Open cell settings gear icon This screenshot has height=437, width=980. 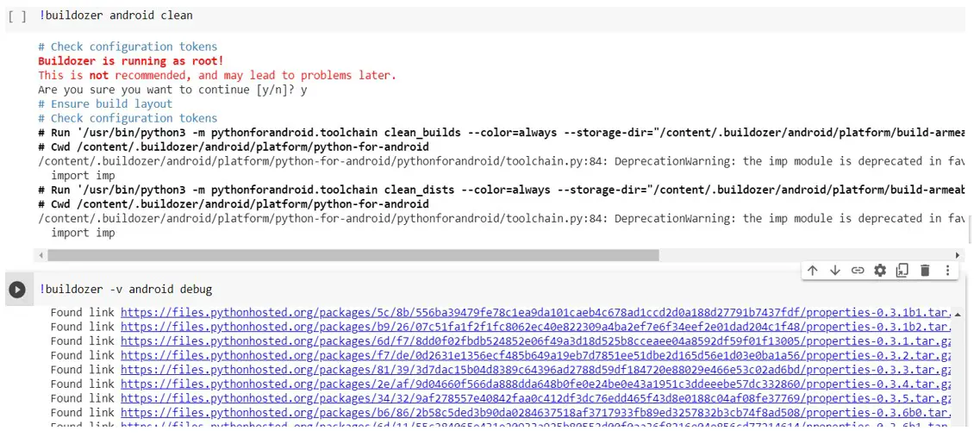click(879, 271)
